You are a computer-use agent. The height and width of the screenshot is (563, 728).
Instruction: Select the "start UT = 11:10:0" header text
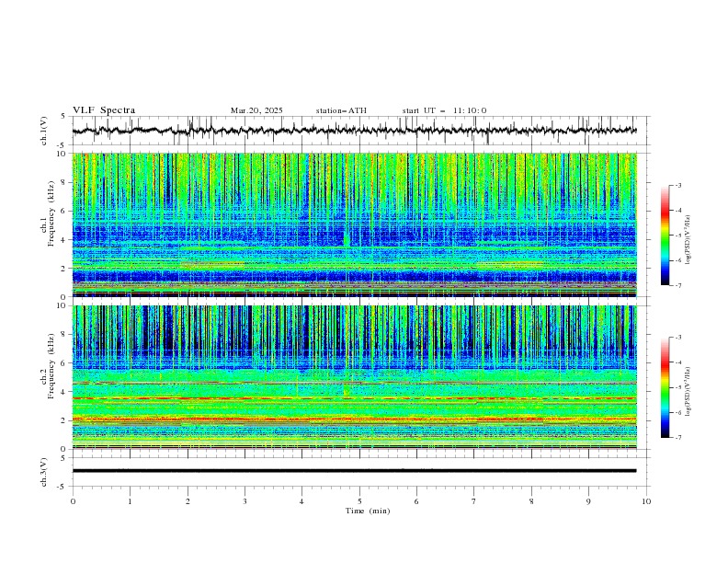click(x=444, y=110)
